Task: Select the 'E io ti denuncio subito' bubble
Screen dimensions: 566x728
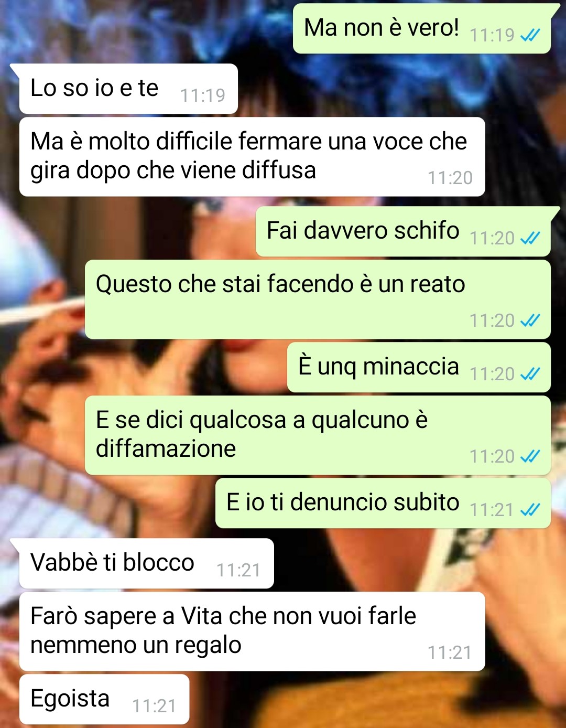Action: click(383, 503)
